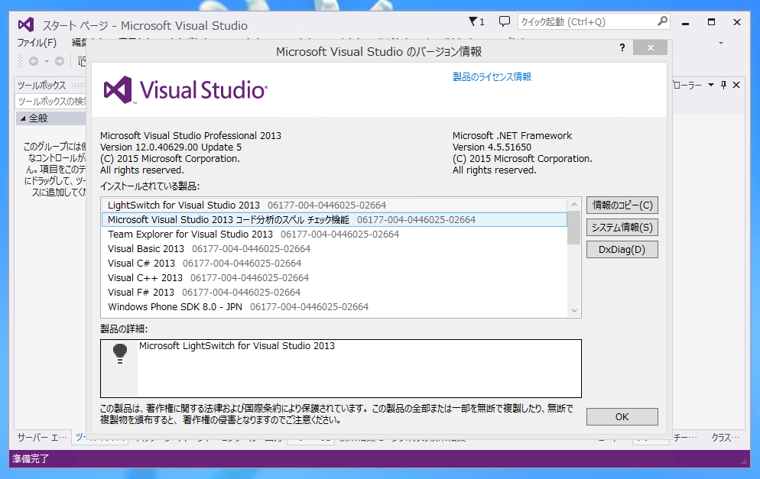Switch to the サーバー エクスプローラー tab
The image size is (760, 479).
coord(42,437)
